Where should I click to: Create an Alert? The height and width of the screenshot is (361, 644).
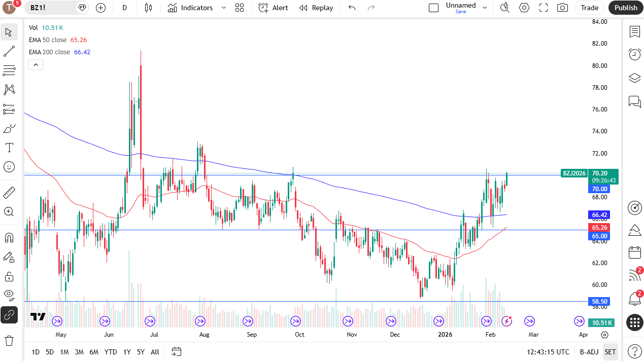[273, 8]
